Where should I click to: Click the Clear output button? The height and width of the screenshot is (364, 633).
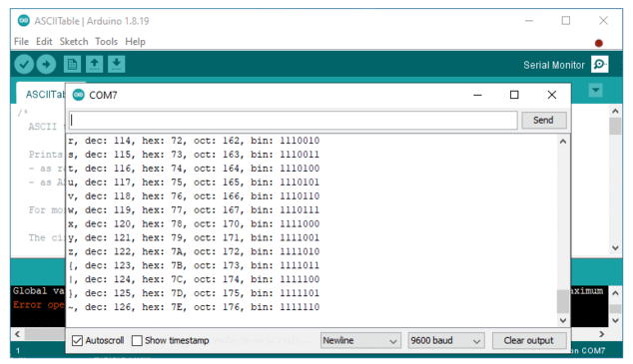pos(529,341)
